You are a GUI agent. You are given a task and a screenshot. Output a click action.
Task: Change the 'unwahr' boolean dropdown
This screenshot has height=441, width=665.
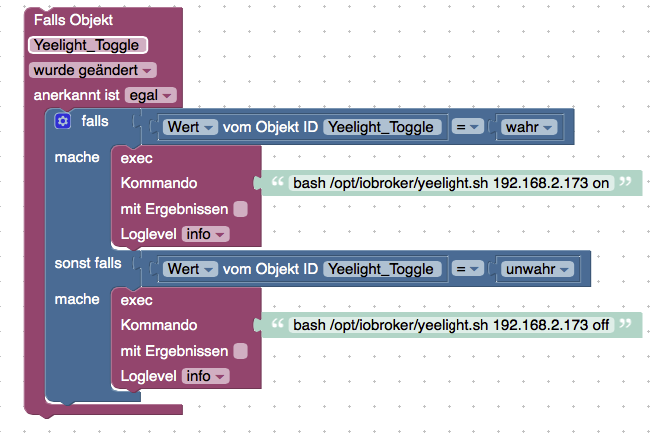537,269
